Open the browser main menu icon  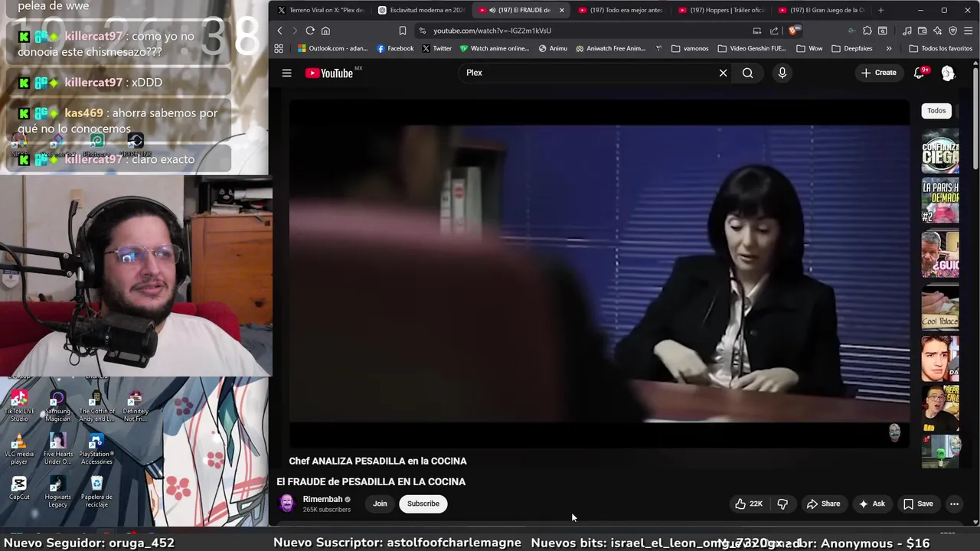pyautogui.click(x=969, y=31)
